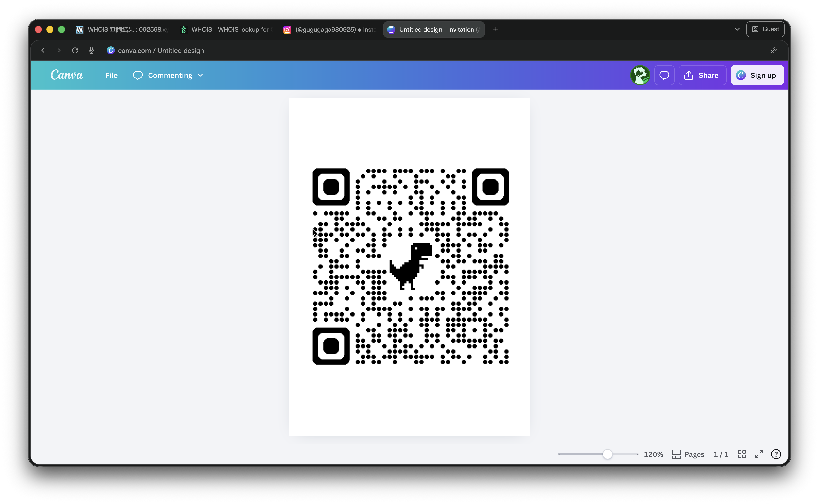The image size is (819, 504).
Task: Open the File menu
Action: click(111, 75)
